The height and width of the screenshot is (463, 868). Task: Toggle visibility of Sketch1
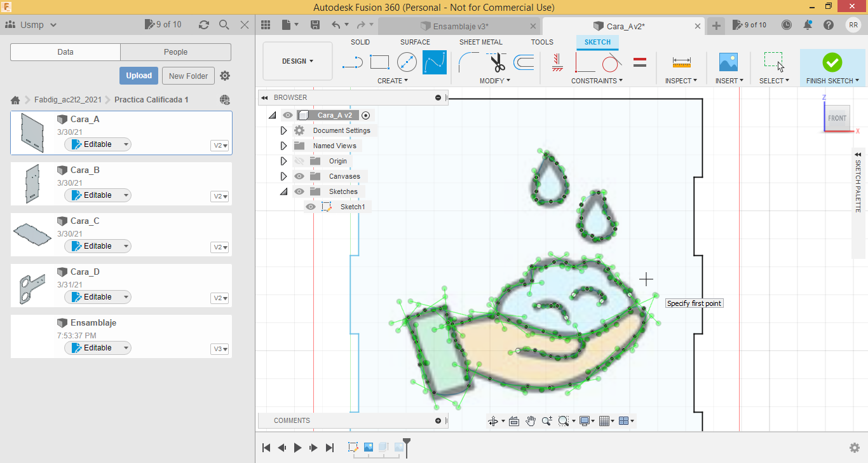click(x=311, y=207)
